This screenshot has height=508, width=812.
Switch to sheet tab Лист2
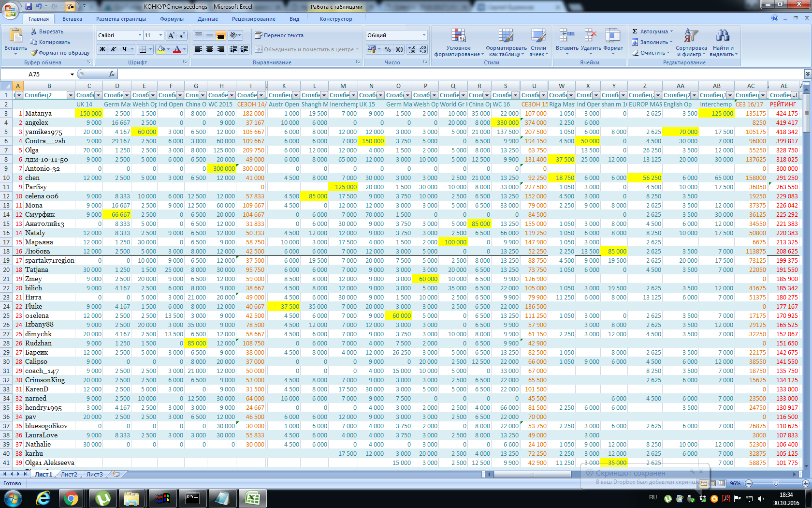click(x=69, y=474)
